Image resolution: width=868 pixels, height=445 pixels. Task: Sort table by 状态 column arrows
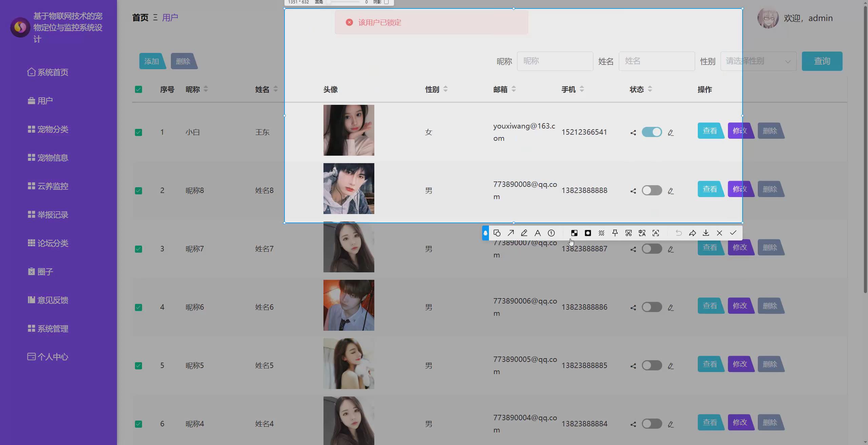[650, 89]
